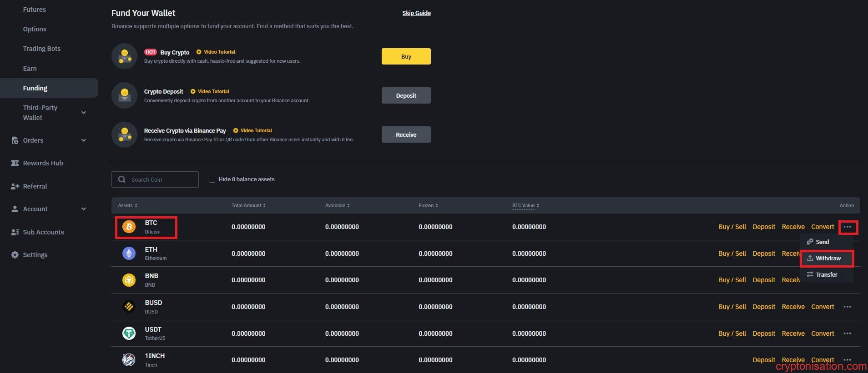This screenshot has height=373, width=868.
Task: Click the Settings gear icon in sidebar
Action: (15, 255)
